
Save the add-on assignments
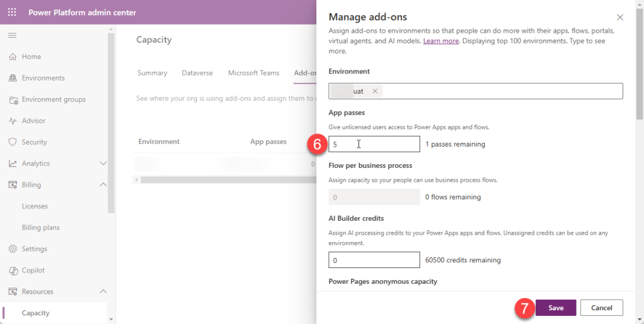[556, 308]
